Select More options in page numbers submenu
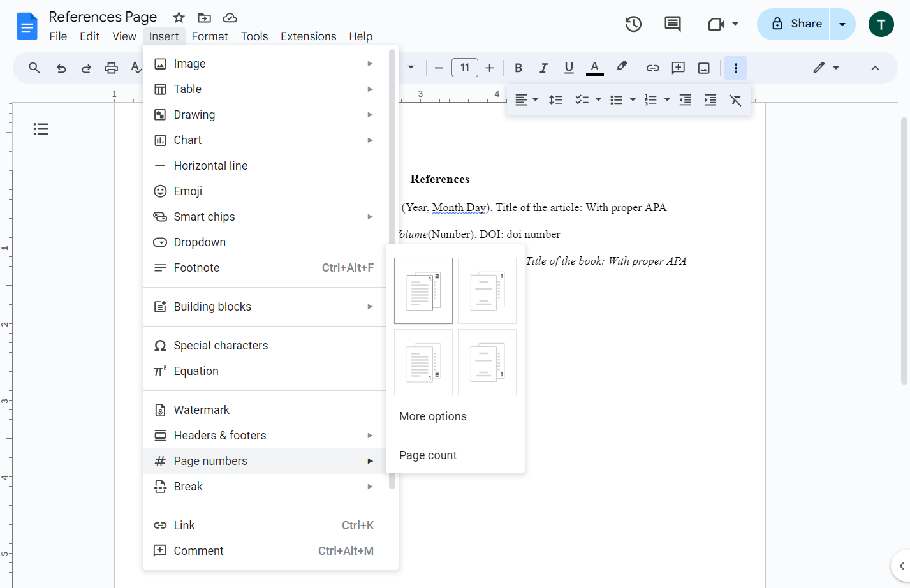910x588 pixels. pyautogui.click(x=455, y=416)
